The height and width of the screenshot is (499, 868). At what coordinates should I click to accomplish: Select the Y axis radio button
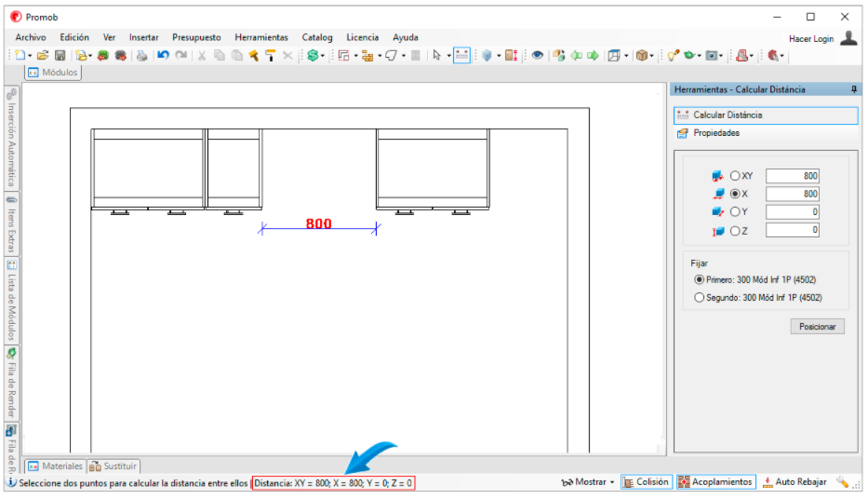[x=735, y=211]
